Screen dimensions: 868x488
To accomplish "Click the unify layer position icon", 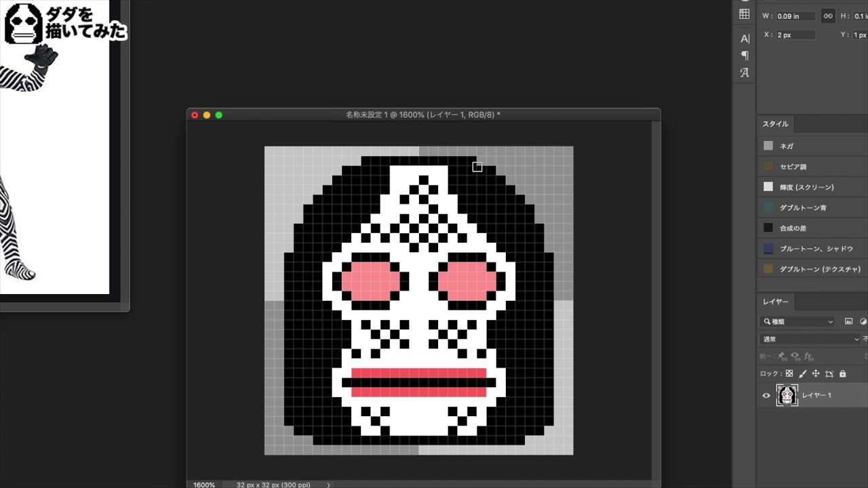I will click(x=783, y=357).
